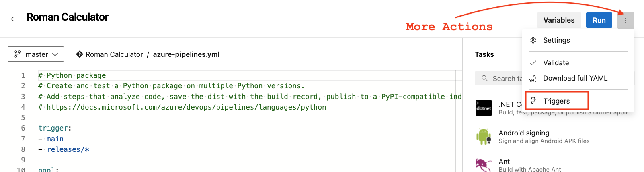Click the Roman Calculator breadcrumb link

click(114, 54)
